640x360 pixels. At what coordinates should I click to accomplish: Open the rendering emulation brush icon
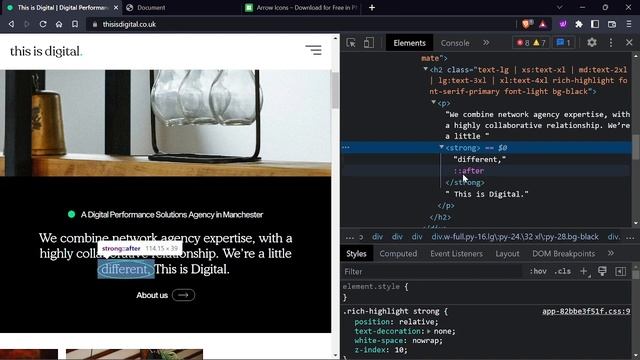[x=602, y=271]
